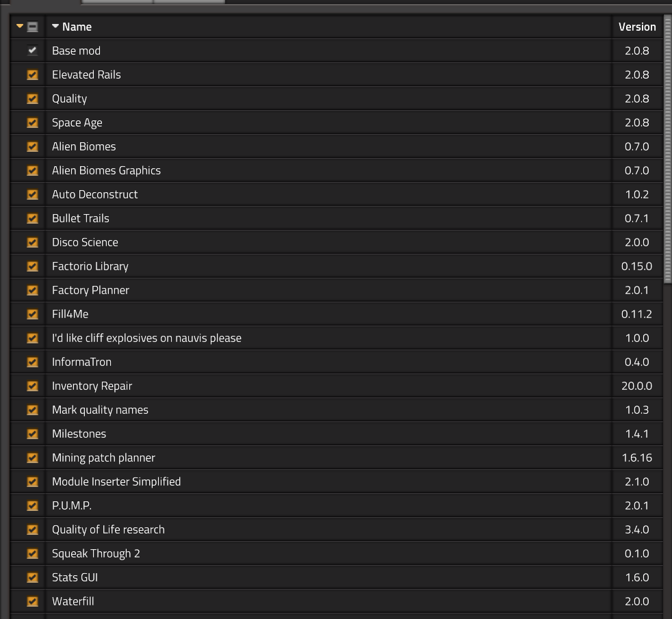Select the Waterfill name
The height and width of the screenshot is (619, 672).
[73, 601]
